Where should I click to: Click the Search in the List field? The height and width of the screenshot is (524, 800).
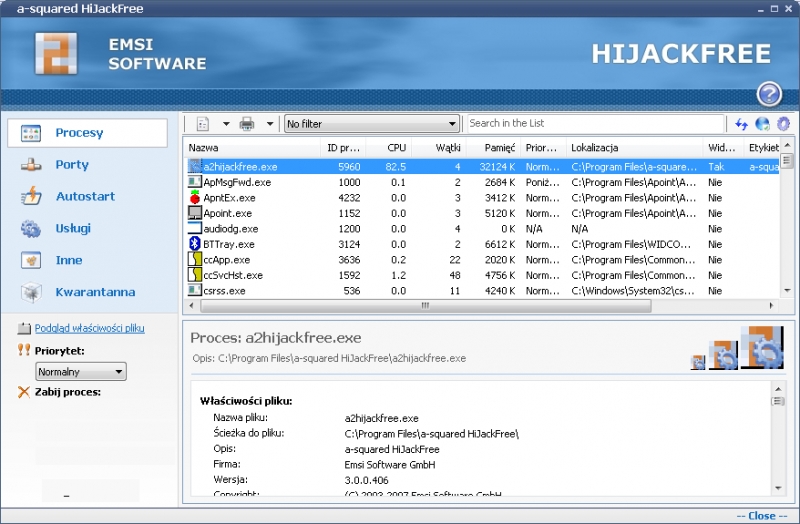pos(595,123)
